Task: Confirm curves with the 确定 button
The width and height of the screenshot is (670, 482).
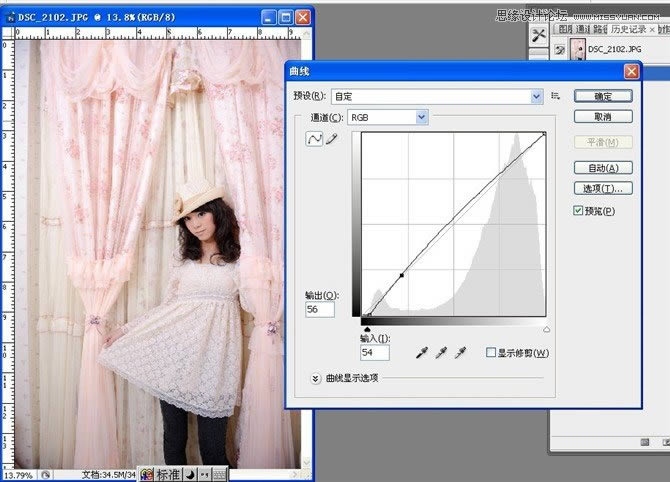Action: (603, 96)
